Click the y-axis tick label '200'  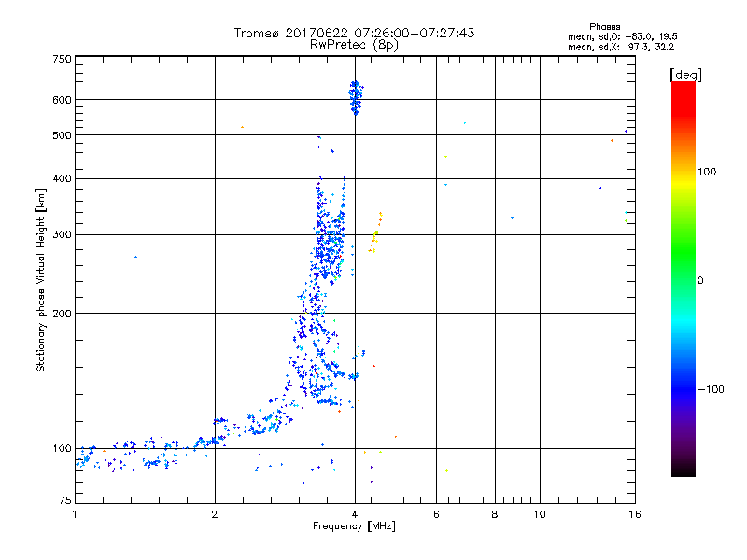[62, 314]
